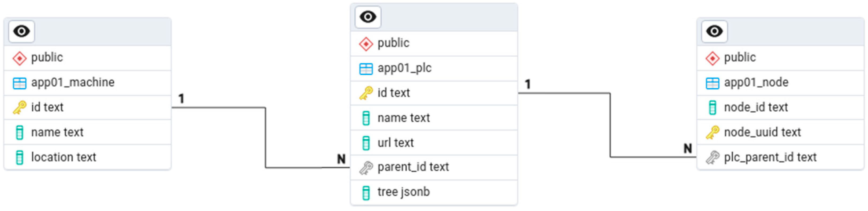
Task: Click the N label near parent_id relationship
Action: (341, 159)
